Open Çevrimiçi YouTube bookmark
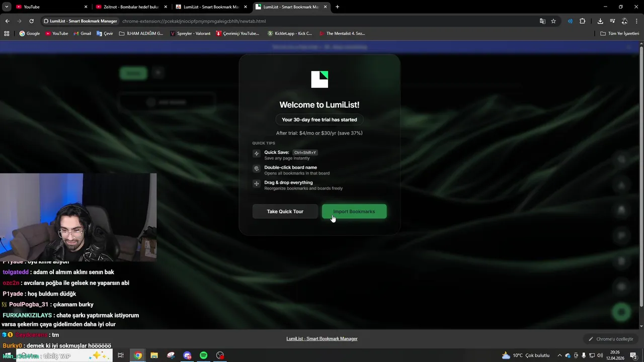The width and height of the screenshot is (644, 362). [237, 34]
